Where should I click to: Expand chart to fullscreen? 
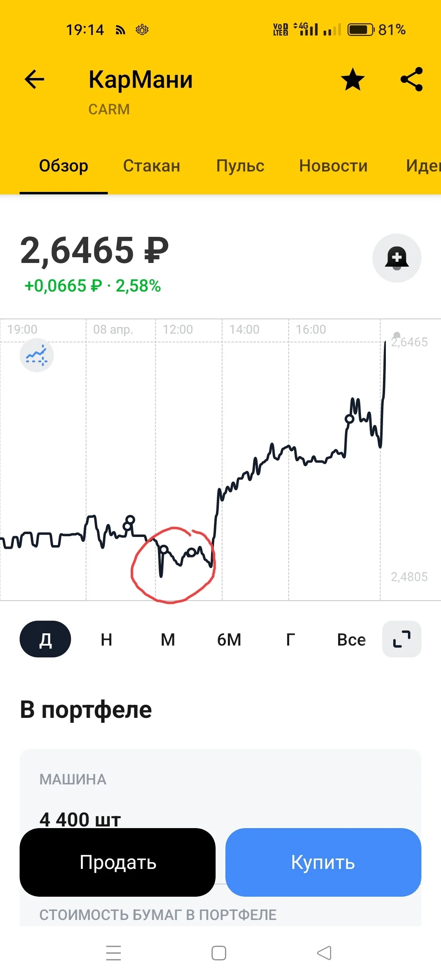pos(402,639)
